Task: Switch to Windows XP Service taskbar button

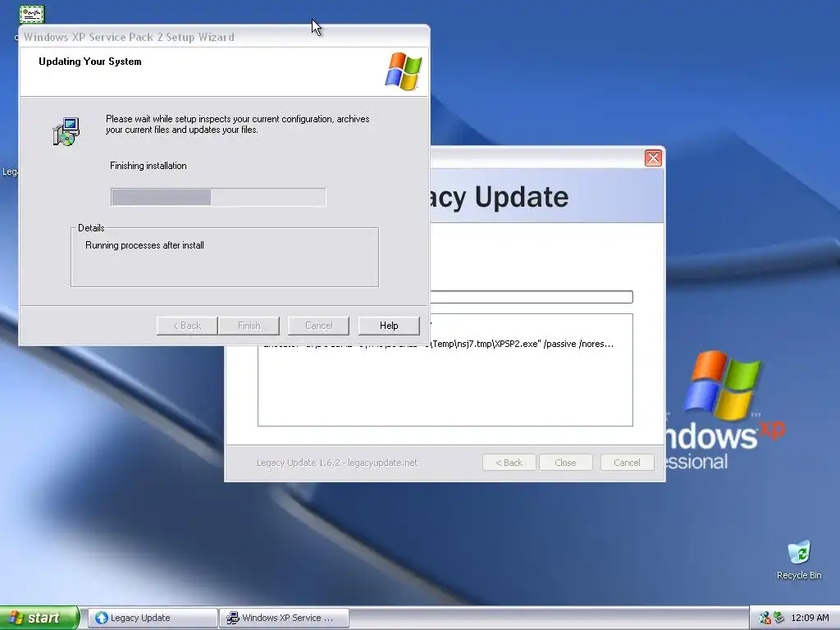Action: [x=284, y=618]
